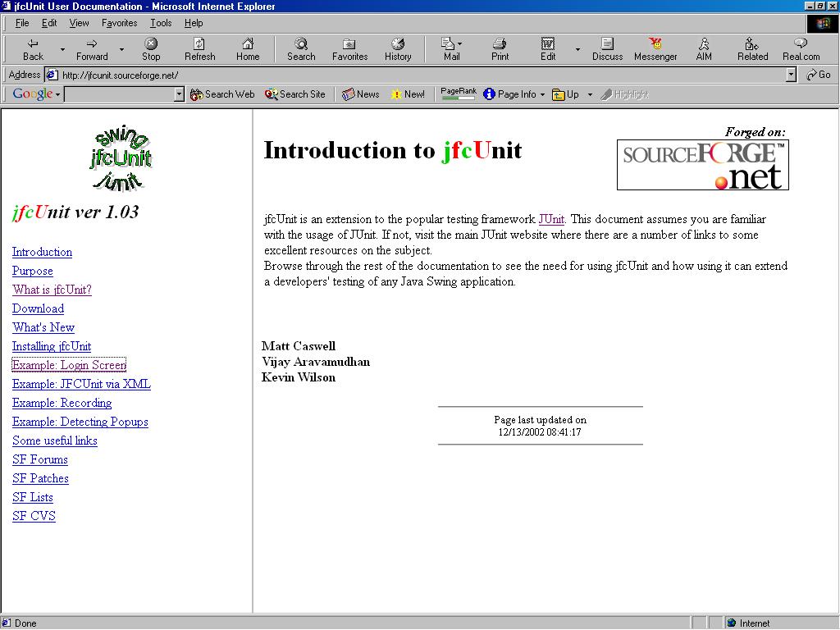
Task: Open the Favorites menu in menu bar
Action: 120,23
